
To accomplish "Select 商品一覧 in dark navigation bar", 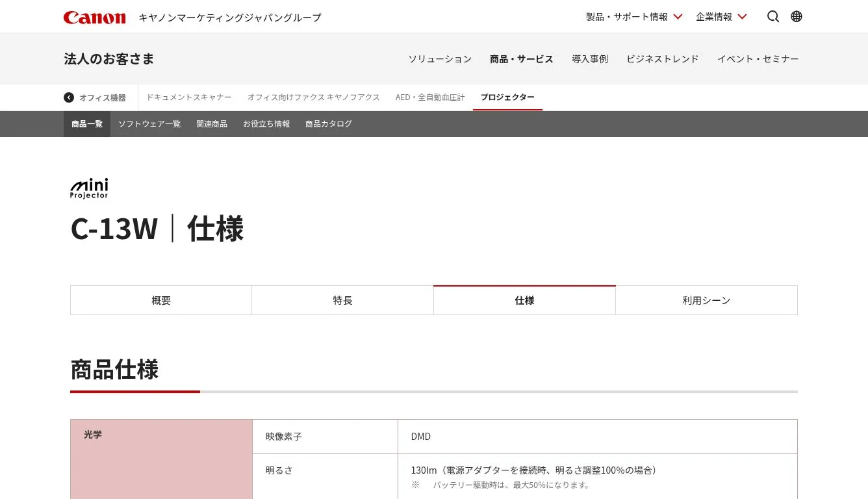I will point(87,124).
